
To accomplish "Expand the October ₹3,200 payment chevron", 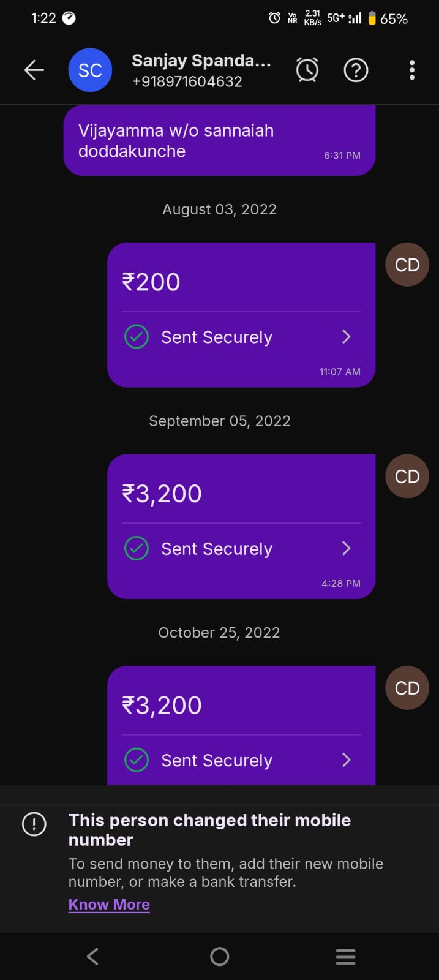I will pyautogui.click(x=346, y=760).
